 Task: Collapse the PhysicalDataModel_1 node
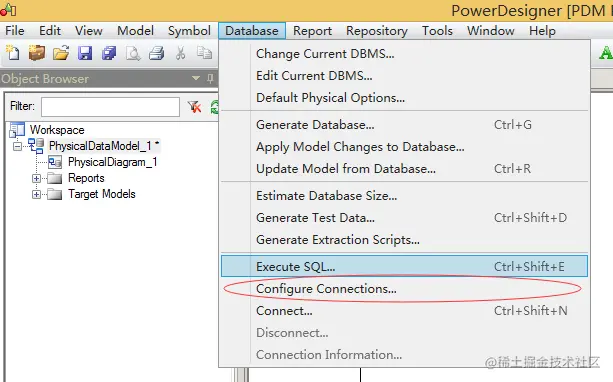point(17,146)
